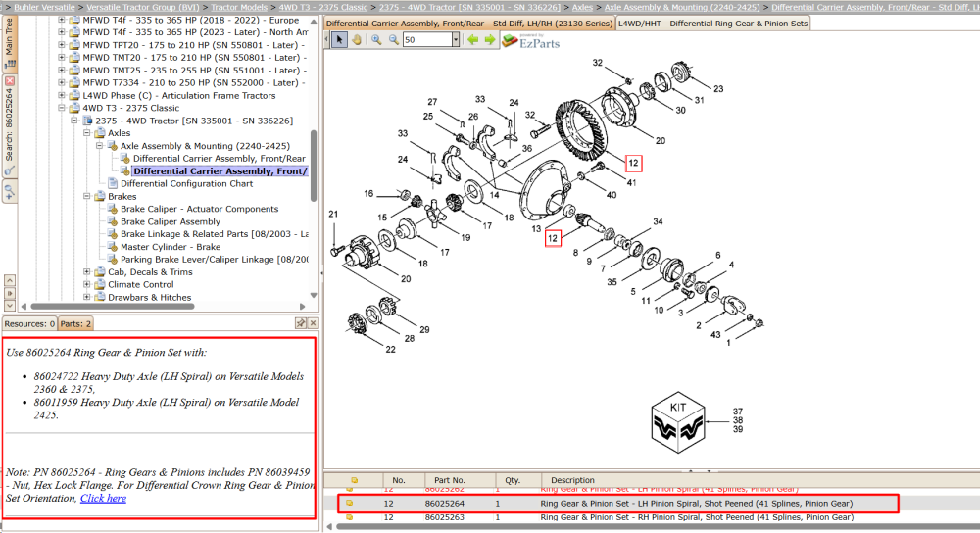Collapse the Axles folder
This screenshot has width=980, height=533.
pyautogui.click(x=87, y=133)
